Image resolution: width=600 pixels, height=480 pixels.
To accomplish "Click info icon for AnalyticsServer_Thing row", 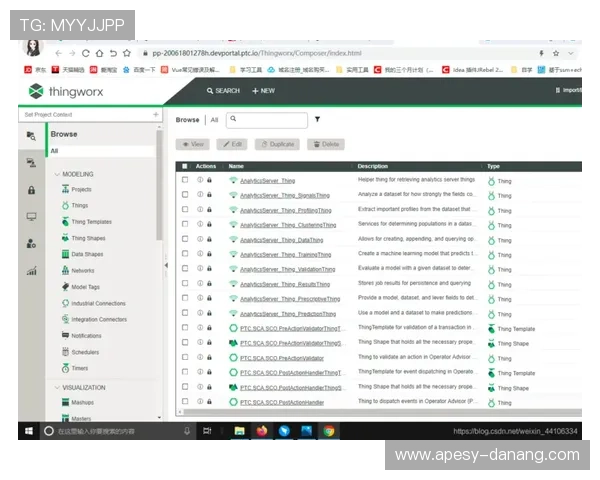I will pos(200,181).
